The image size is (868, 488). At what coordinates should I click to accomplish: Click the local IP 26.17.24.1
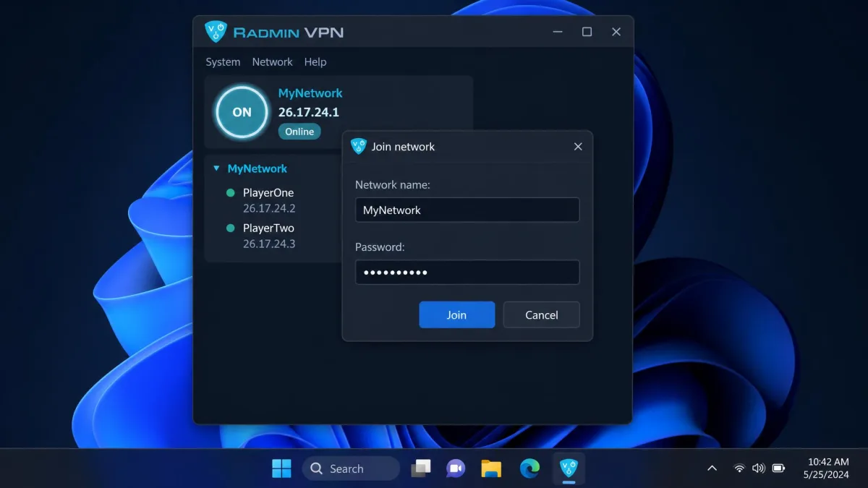click(309, 112)
